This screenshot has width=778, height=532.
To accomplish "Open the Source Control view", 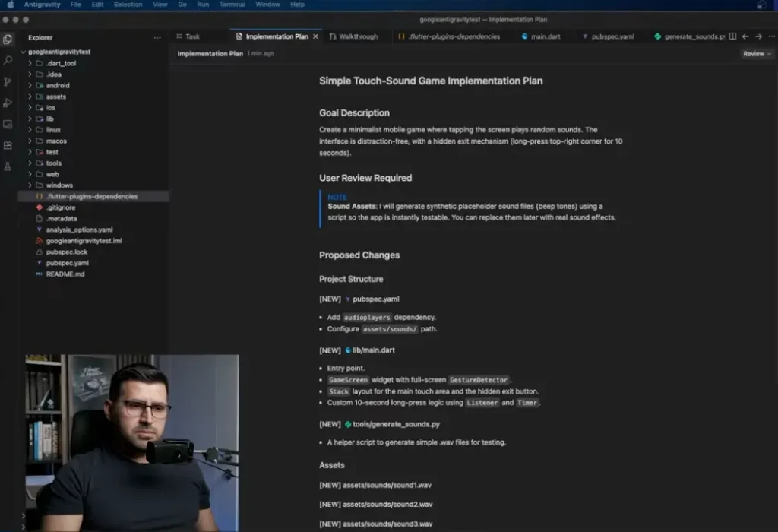I will tap(8, 81).
